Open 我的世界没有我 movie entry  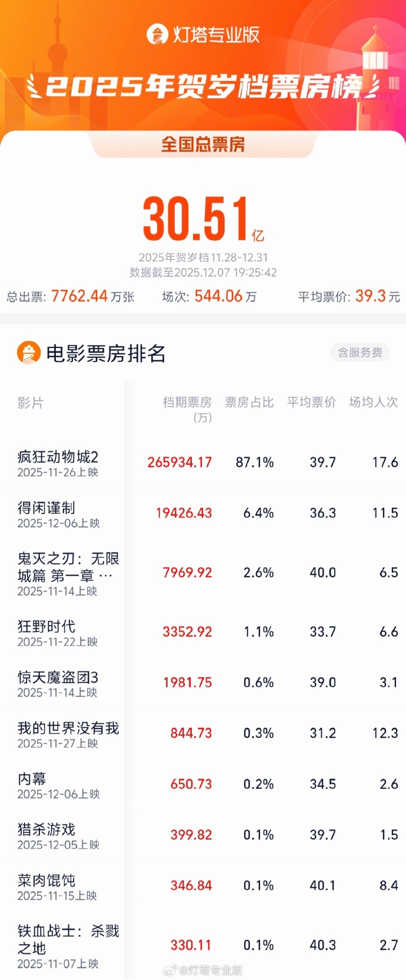(x=68, y=728)
